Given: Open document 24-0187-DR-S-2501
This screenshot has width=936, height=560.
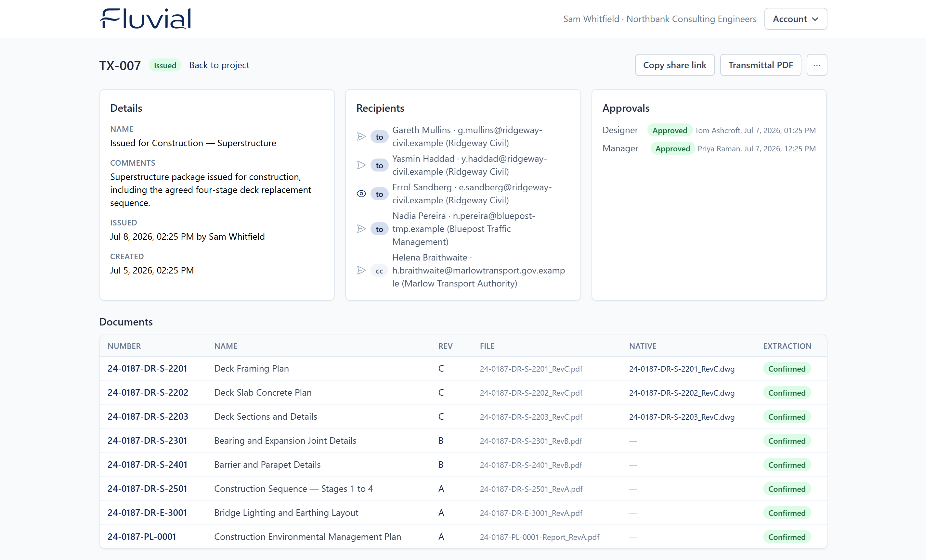Looking at the screenshot, I should click(147, 489).
